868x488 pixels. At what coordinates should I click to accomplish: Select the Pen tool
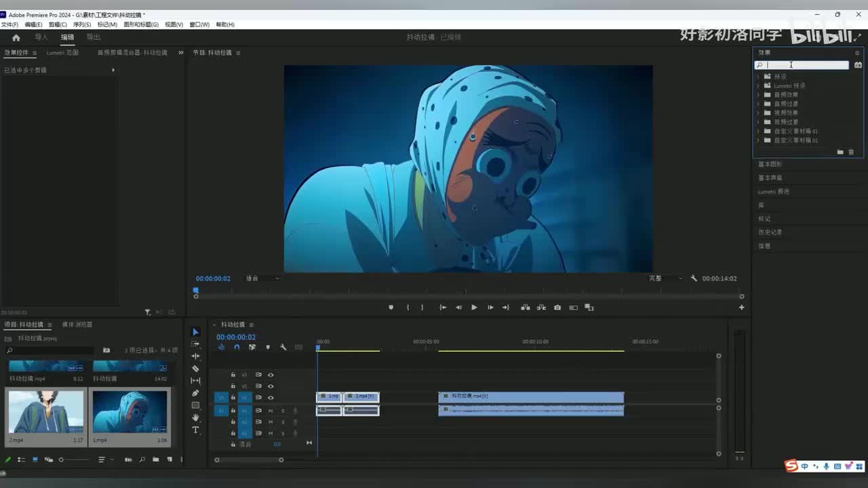(x=196, y=393)
